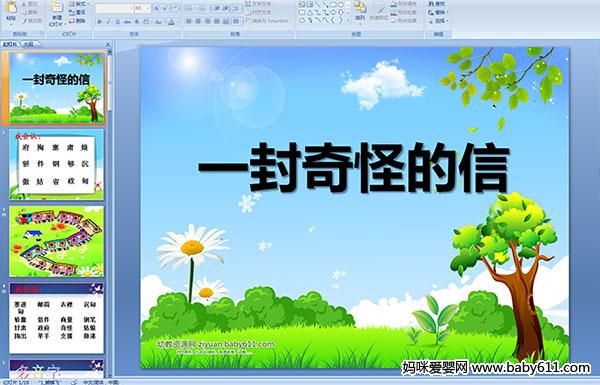Toggle text shadow formatting
600x385 pixels.
click(137, 22)
